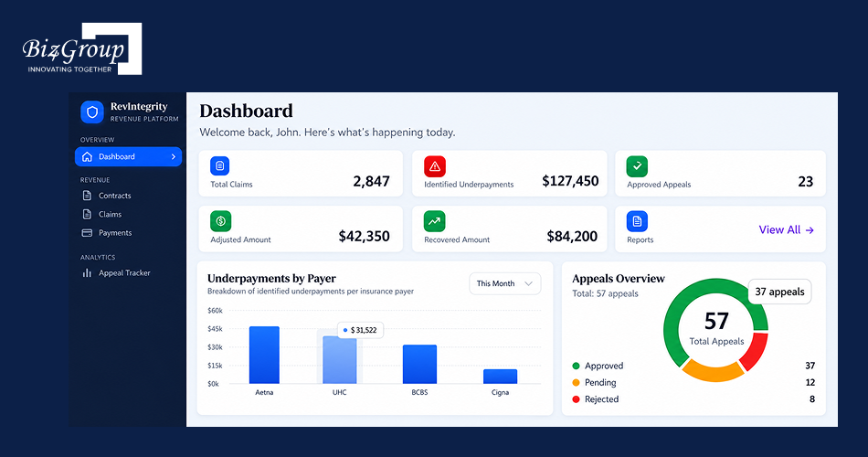
Task: Click the Aetna bar in the chart
Action: 264,355
